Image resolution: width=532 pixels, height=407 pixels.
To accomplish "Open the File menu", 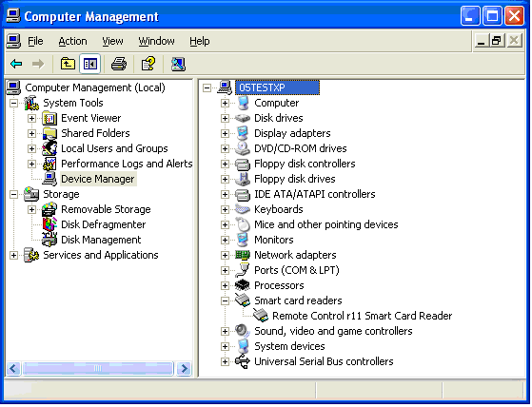I will (x=35, y=41).
